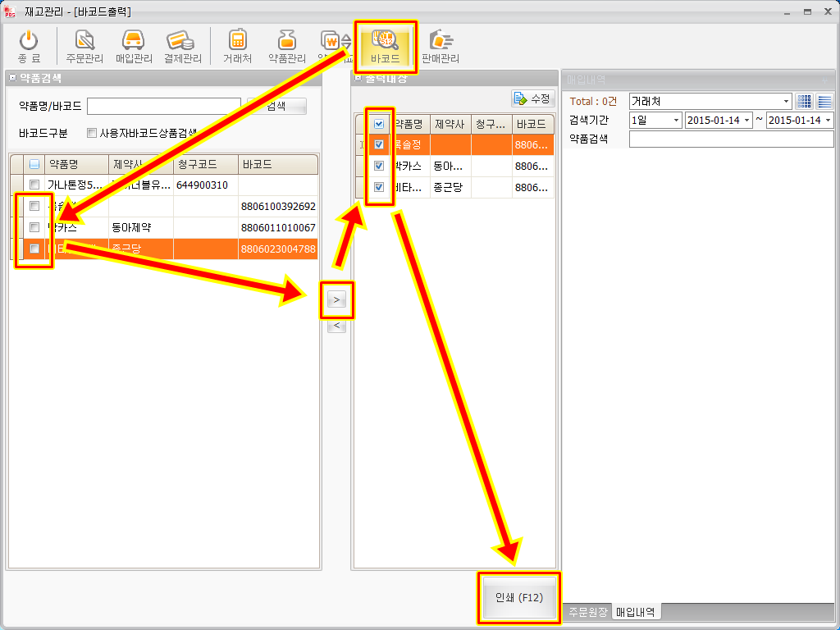Click the 수정 edit button
This screenshot has width=840, height=630.
532,98
